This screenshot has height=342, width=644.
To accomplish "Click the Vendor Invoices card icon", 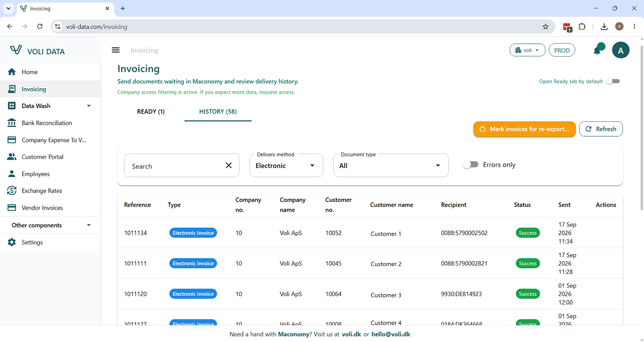I will pyautogui.click(x=12, y=208).
